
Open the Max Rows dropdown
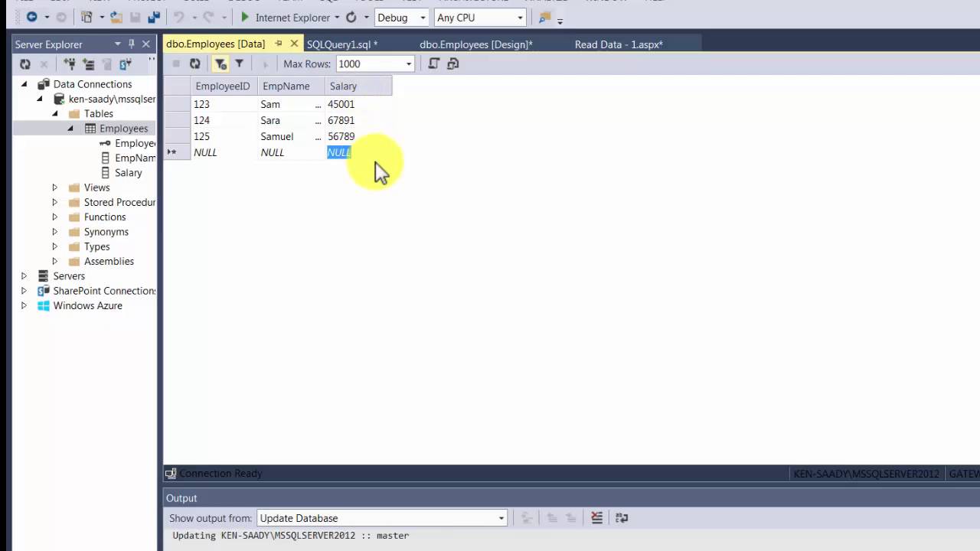click(x=409, y=64)
